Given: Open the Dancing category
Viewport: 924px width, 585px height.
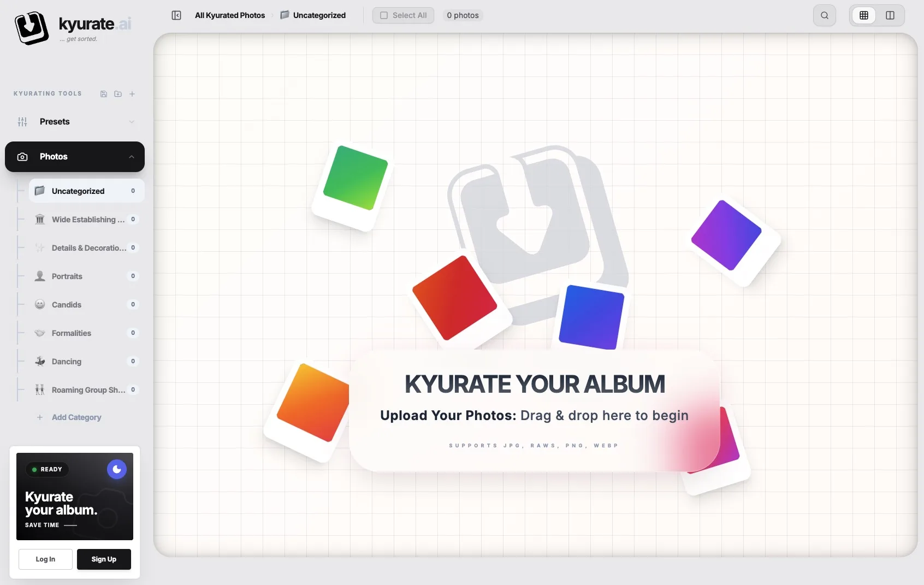Looking at the screenshot, I should (x=87, y=361).
